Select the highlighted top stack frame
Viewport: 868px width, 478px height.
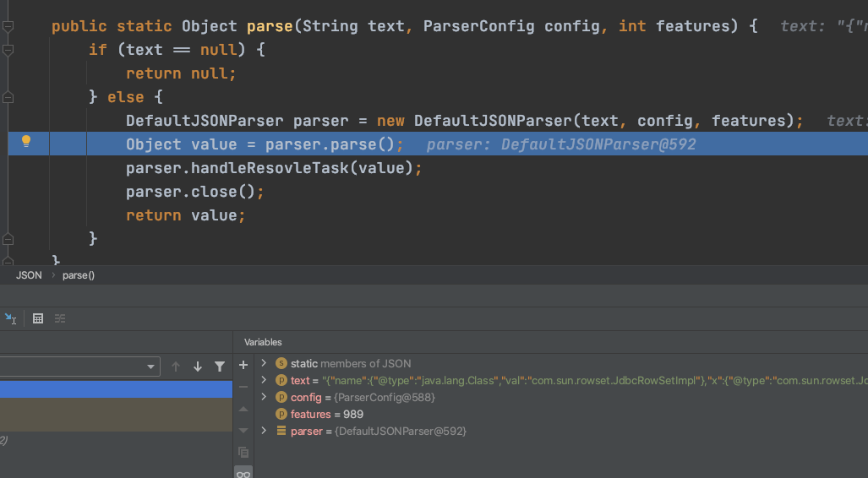click(117, 389)
